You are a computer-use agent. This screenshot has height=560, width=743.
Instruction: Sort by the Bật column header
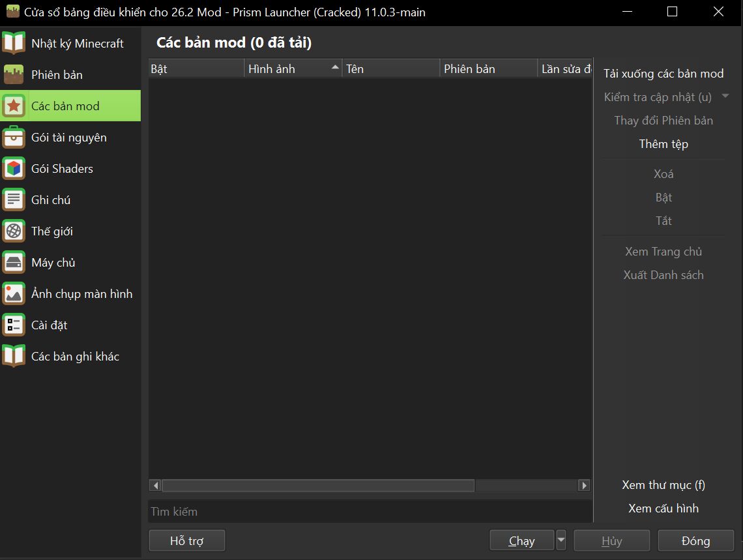(197, 68)
